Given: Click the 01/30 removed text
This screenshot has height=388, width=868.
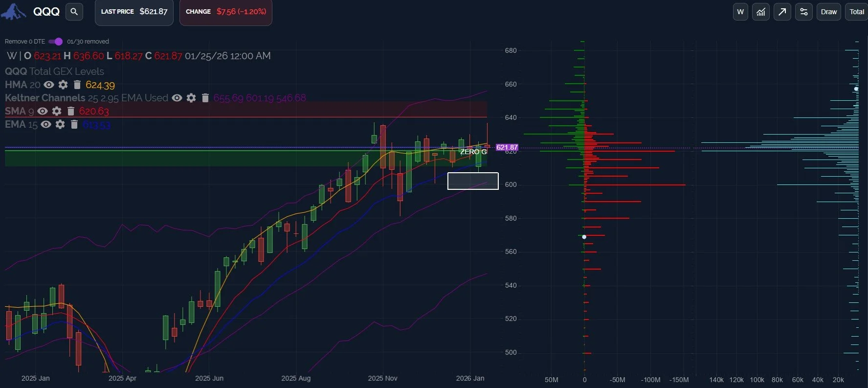Looking at the screenshot, I should point(88,42).
